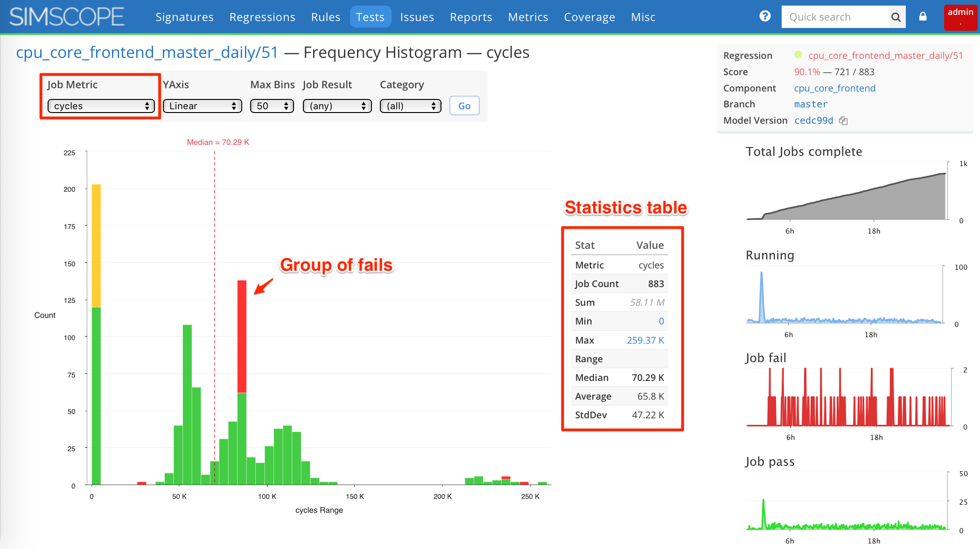The image size is (980, 549).
Task: Click the Tests tab in navigation
Action: [x=370, y=16]
